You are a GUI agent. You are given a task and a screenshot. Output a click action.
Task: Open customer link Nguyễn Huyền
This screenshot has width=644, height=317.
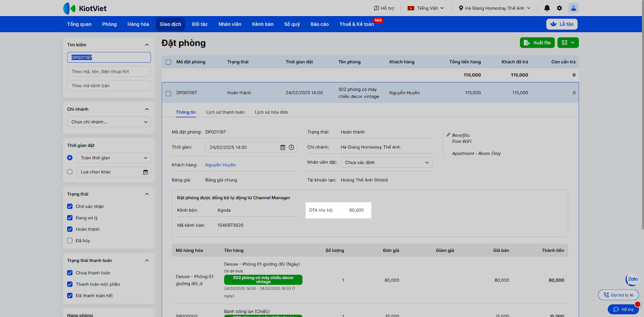click(x=221, y=165)
